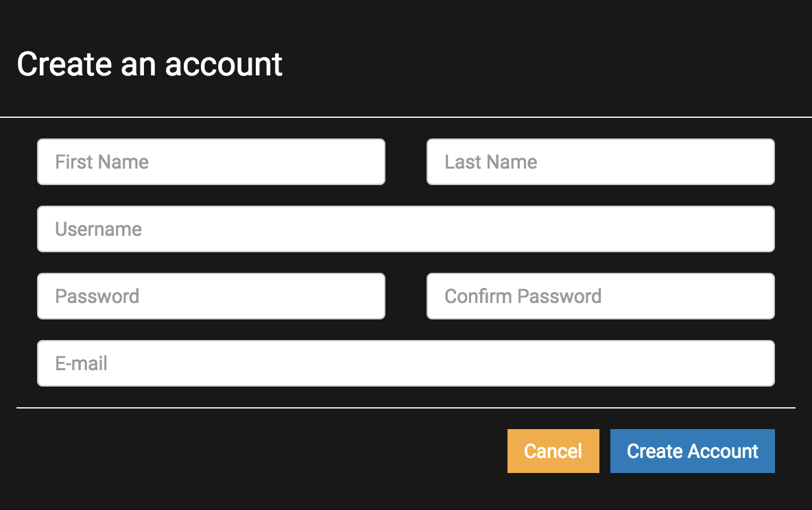Viewport: 812px width, 510px height.
Task: Click the First Name input field
Action: (211, 162)
